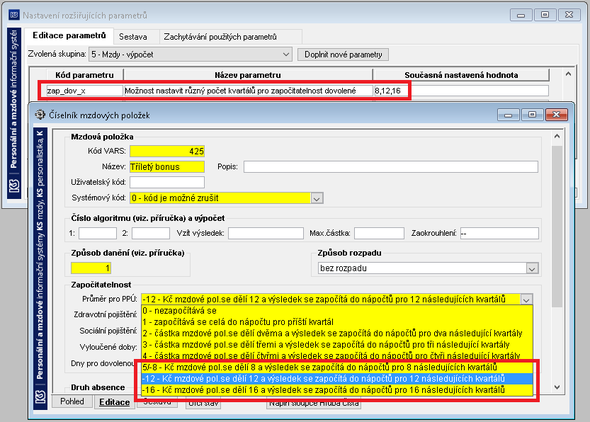Close the Číselník mzdových položek window

point(556,115)
